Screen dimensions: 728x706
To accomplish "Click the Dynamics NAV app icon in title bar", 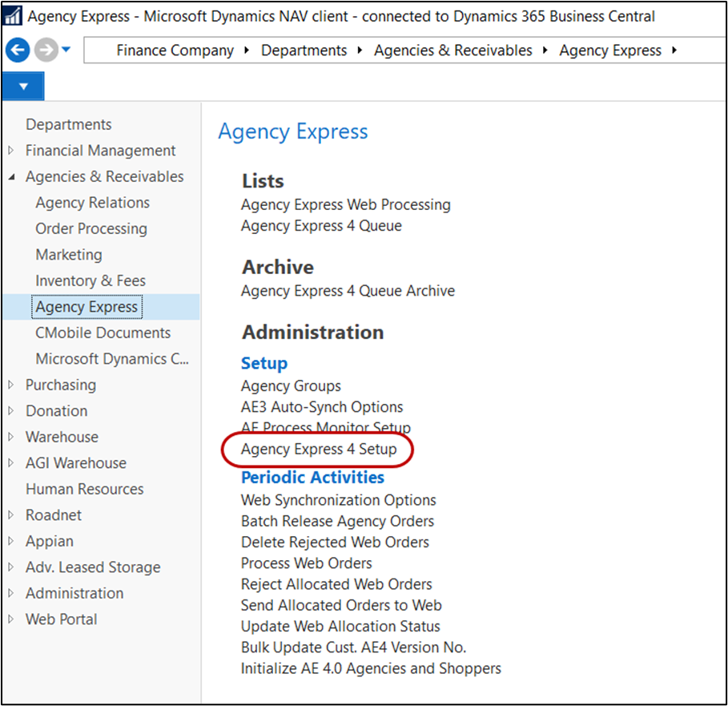I will point(12,16).
